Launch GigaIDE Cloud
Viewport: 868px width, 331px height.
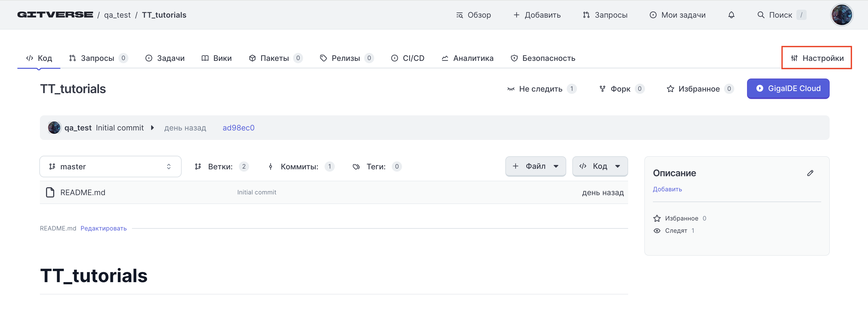coord(788,88)
